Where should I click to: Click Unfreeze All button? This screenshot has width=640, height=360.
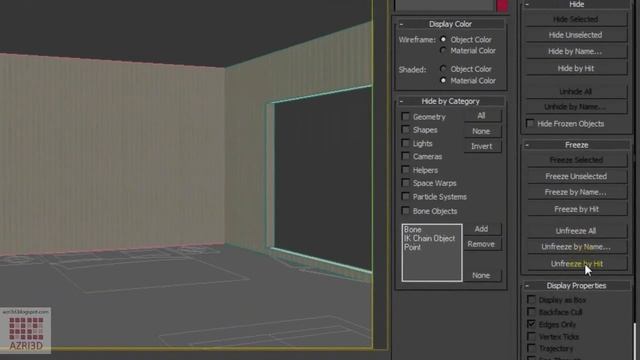(x=576, y=231)
